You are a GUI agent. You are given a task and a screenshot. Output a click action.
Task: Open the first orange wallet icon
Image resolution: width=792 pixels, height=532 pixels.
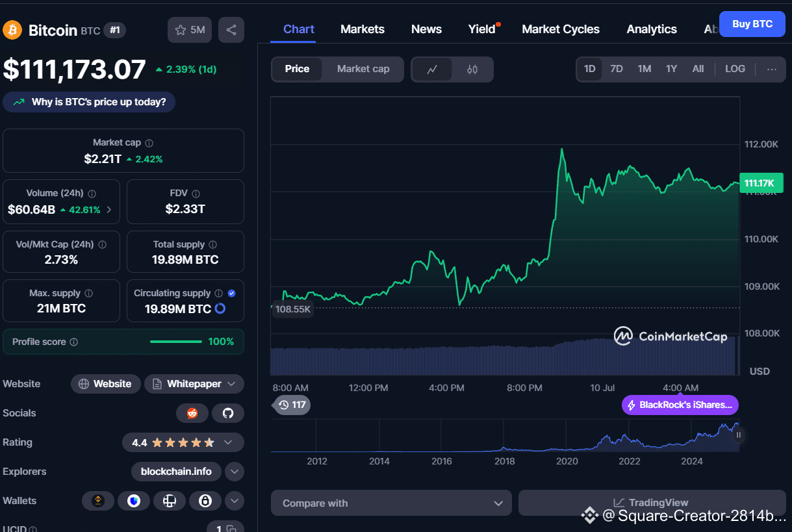[x=98, y=501]
